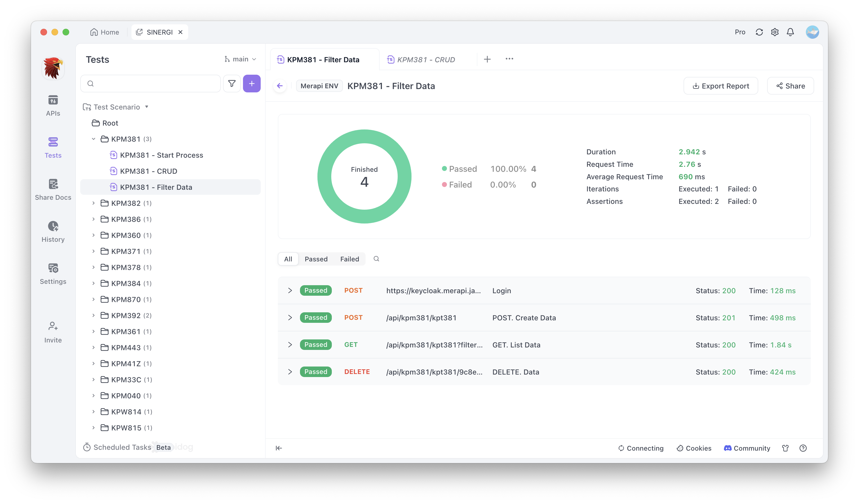
Task: Click the filter funnel icon
Action: click(232, 84)
